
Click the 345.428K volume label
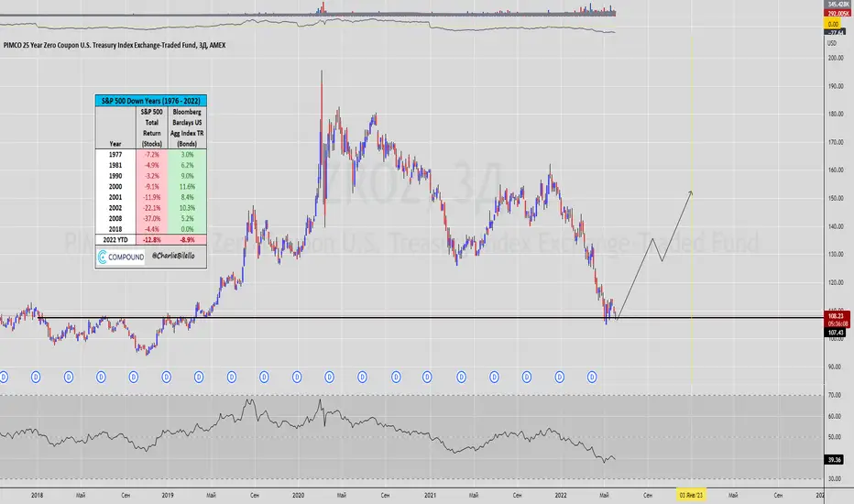coord(838,5)
